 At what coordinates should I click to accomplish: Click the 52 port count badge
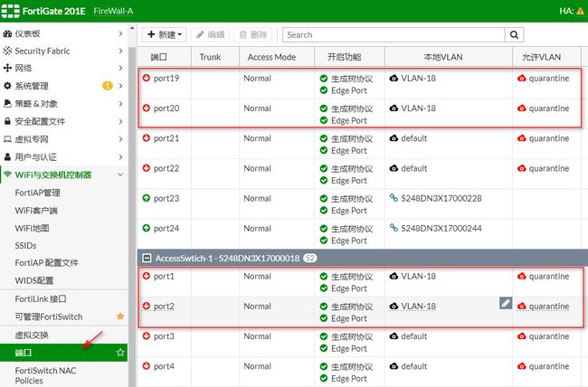click(309, 259)
